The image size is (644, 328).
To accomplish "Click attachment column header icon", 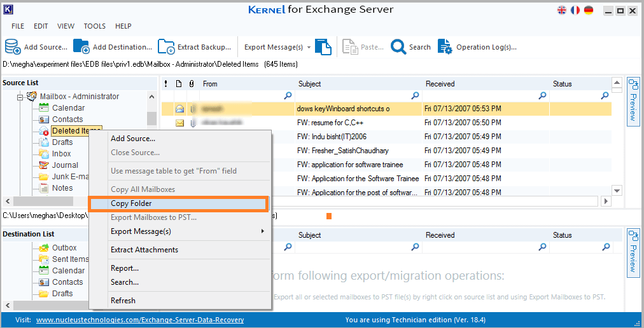I will [192, 84].
